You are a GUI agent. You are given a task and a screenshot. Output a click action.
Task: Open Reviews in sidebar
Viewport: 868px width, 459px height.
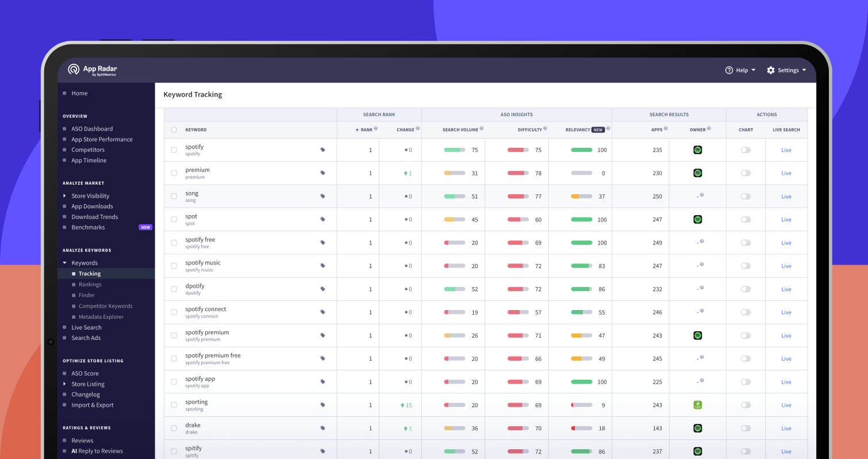pos(82,441)
